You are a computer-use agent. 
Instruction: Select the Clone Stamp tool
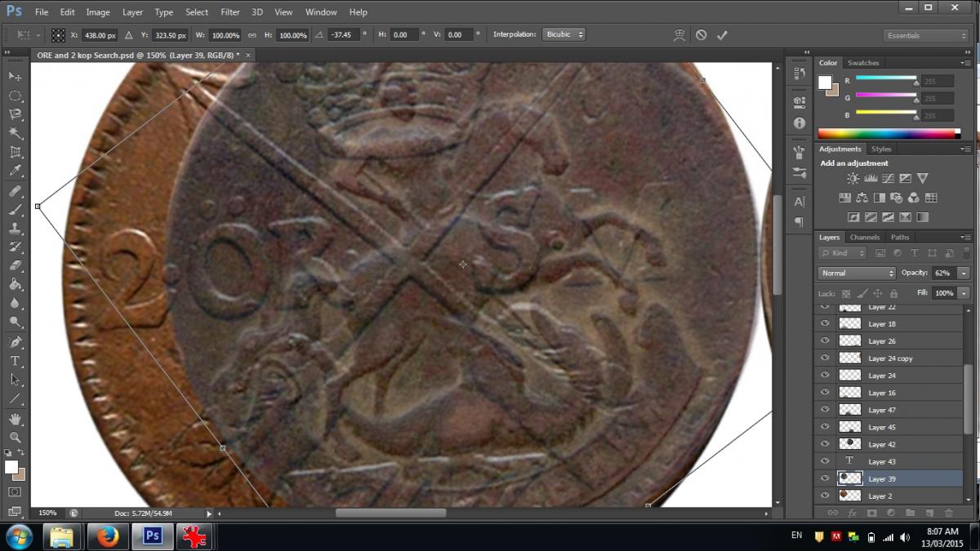[x=15, y=229]
